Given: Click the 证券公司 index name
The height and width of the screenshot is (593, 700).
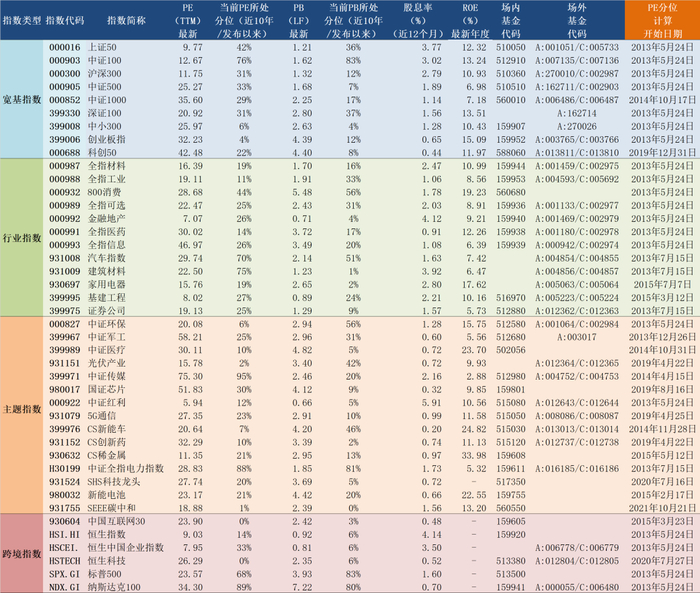Looking at the screenshot, I should pos(107,311).
